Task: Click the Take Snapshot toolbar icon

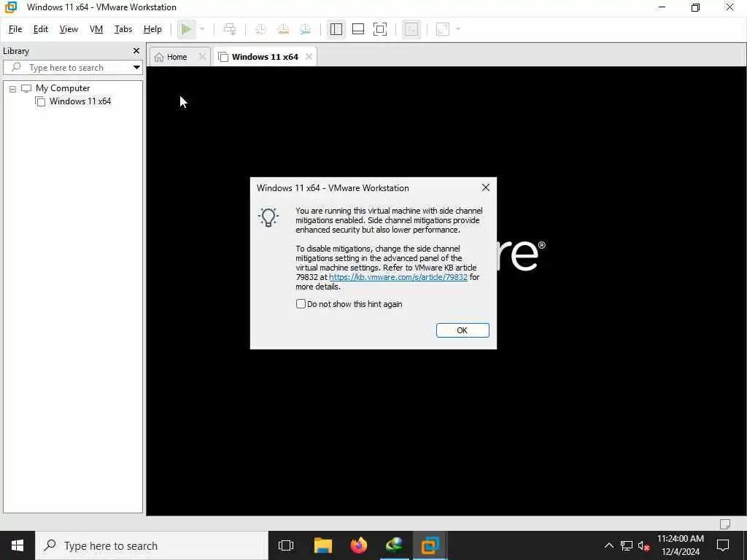Action: [260, 29]
